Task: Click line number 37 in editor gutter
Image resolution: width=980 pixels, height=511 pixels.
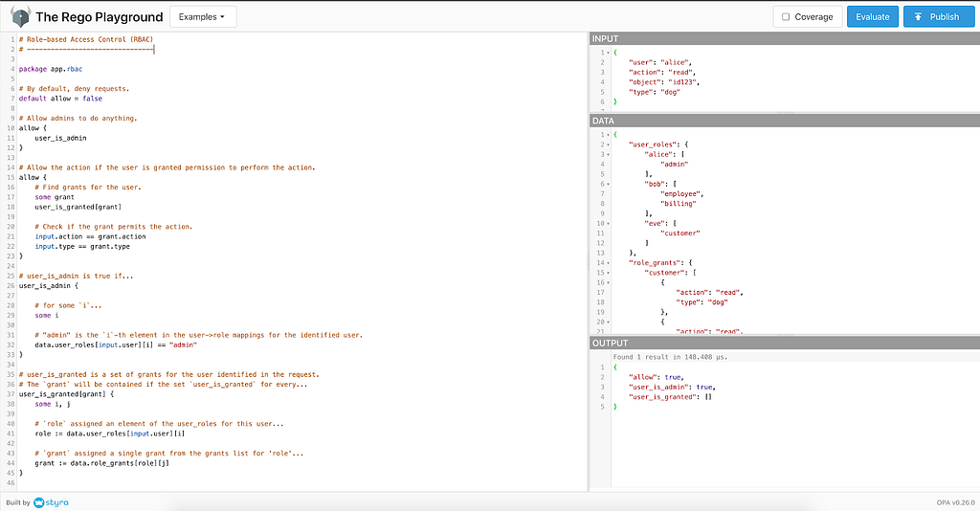Action: coord(11,394)
